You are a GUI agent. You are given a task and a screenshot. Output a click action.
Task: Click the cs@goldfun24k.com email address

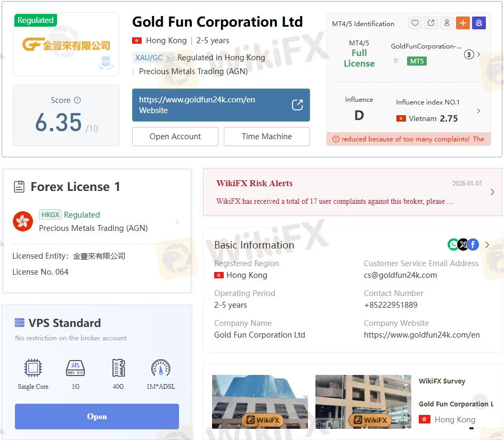pos(400,275)
